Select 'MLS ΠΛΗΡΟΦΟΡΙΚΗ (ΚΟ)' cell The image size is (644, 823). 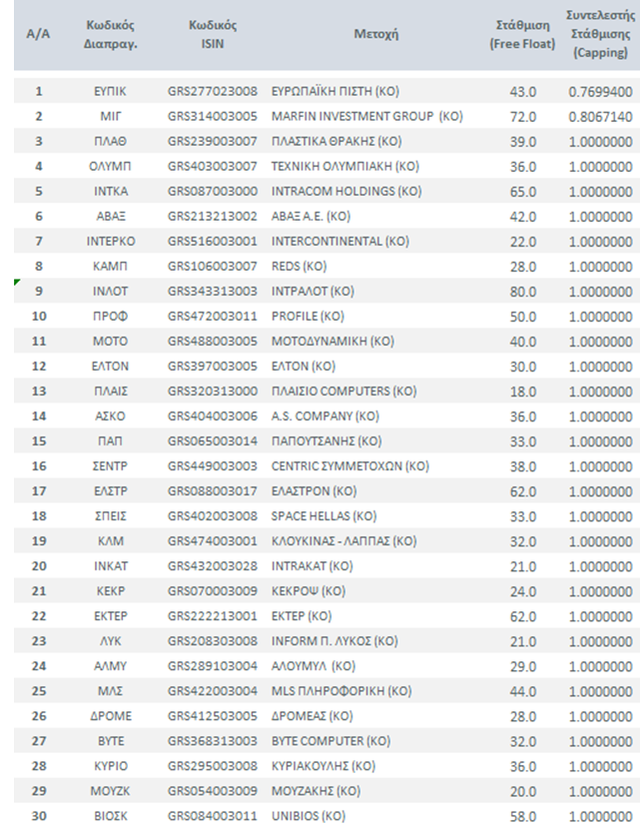point(341,691)
